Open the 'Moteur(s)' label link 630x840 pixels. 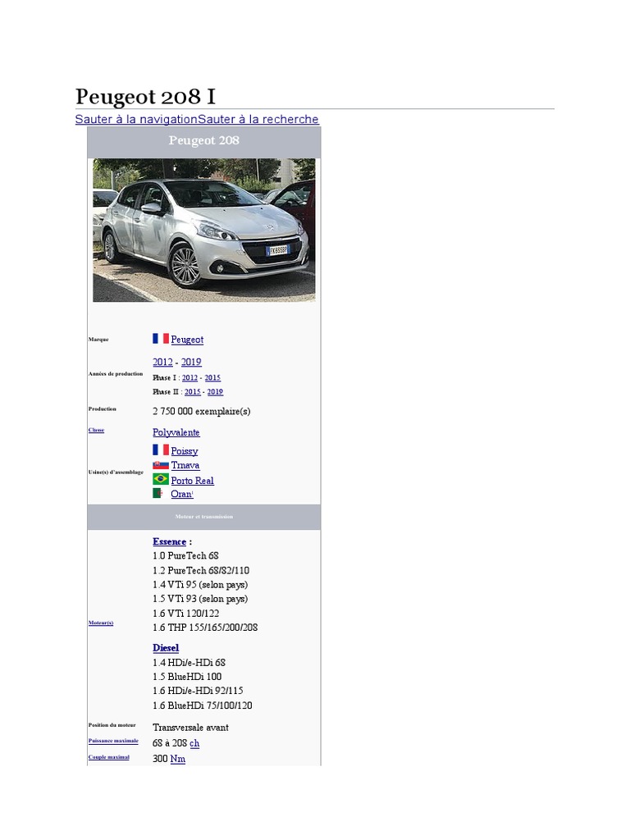click(x=101, y=623)
